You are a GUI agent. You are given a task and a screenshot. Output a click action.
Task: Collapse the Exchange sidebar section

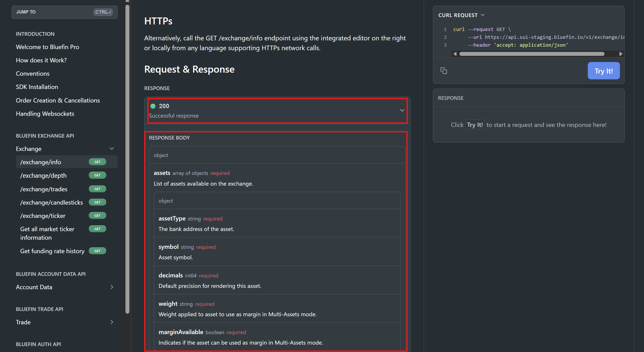click(112, 149)
